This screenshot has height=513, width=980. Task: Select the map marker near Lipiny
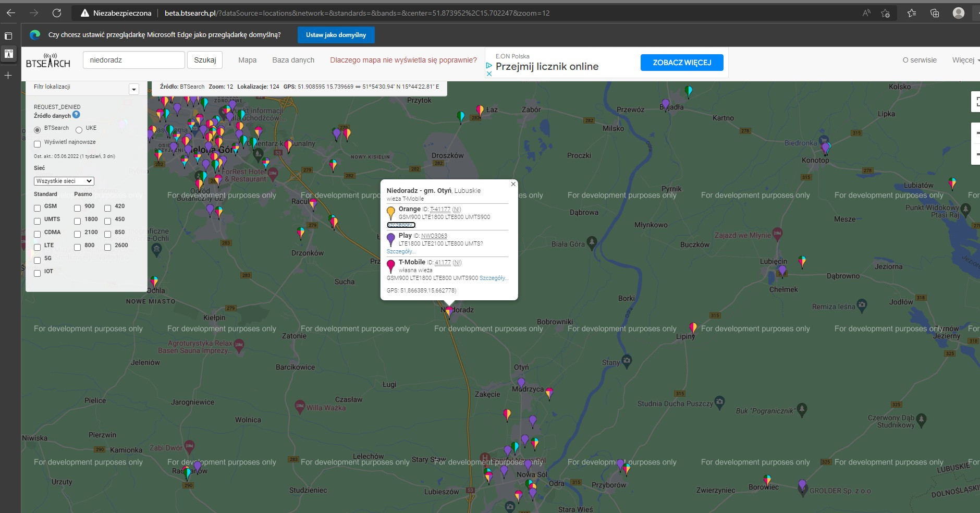click(x=693, y=328)
